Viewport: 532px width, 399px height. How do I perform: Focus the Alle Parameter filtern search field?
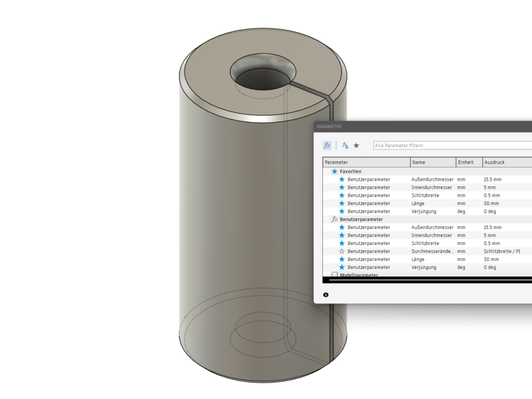(x=452, y=145)
